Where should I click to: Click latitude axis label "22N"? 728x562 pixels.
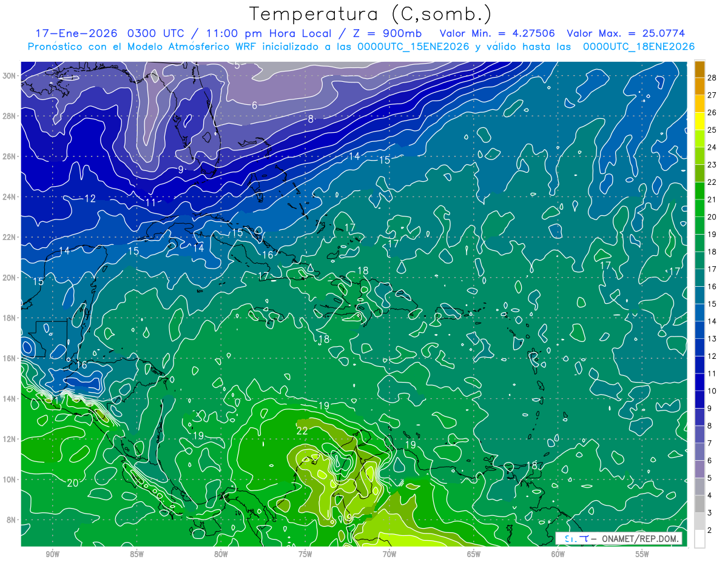9,237
